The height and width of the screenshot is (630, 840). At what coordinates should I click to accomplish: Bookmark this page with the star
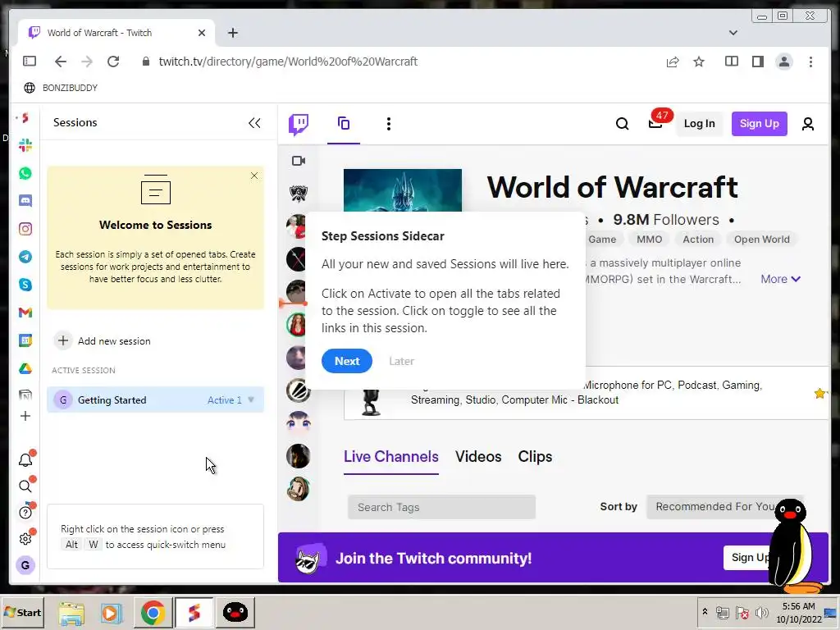(699, 62)
